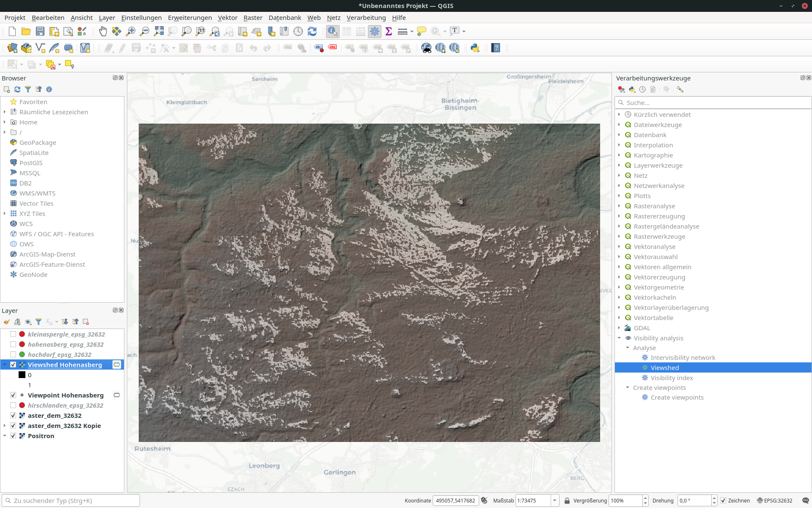The height and width of the screenshot is (508, 812).
Task: Select the Create viewpoints algorithm
Action: pos(677,397)
